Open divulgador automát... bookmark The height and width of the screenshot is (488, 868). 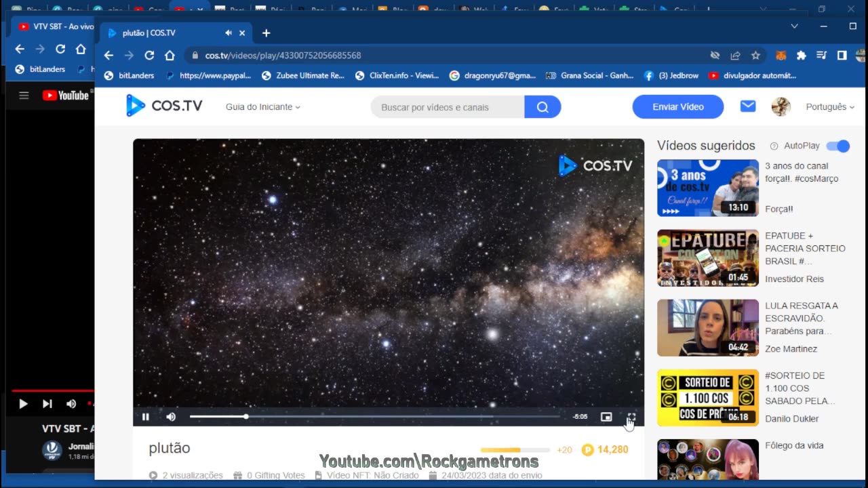click(x=753, y=76)
